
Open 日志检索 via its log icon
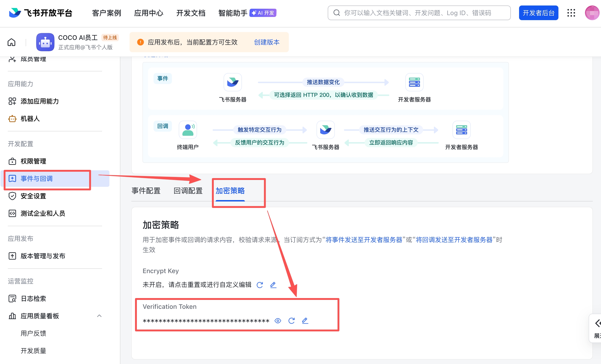pyautogui.click(x=12, y=298)
